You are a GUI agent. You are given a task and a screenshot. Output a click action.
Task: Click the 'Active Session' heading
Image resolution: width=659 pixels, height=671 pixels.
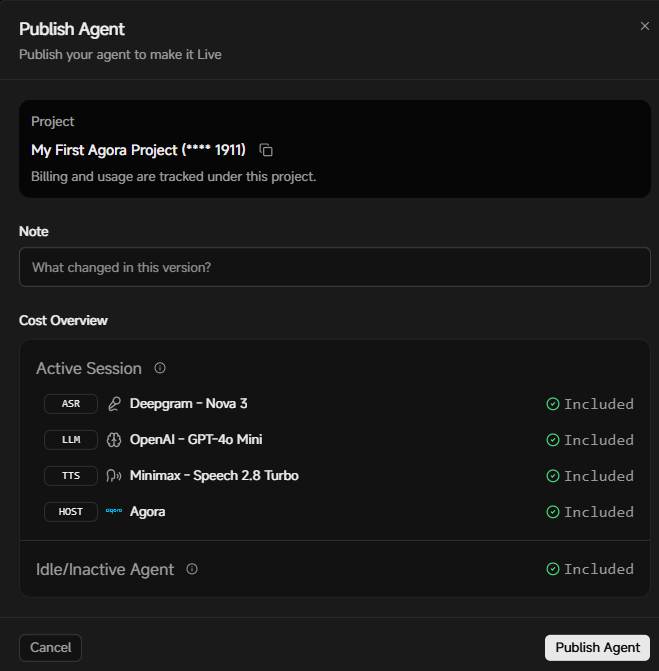tap(89, 368)
